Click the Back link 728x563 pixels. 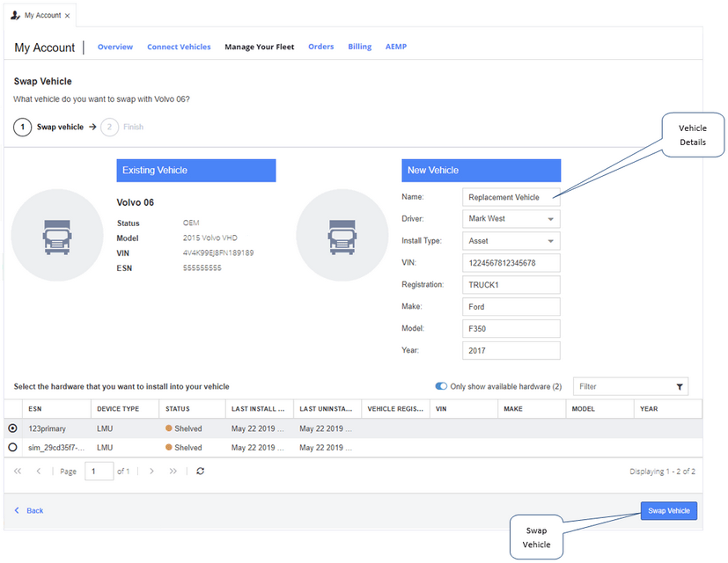29,510
